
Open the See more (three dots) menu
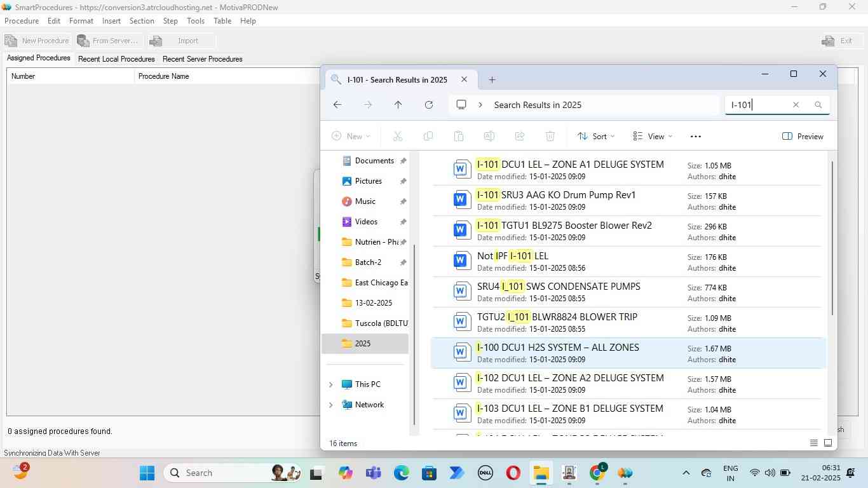tap(695, 136)
